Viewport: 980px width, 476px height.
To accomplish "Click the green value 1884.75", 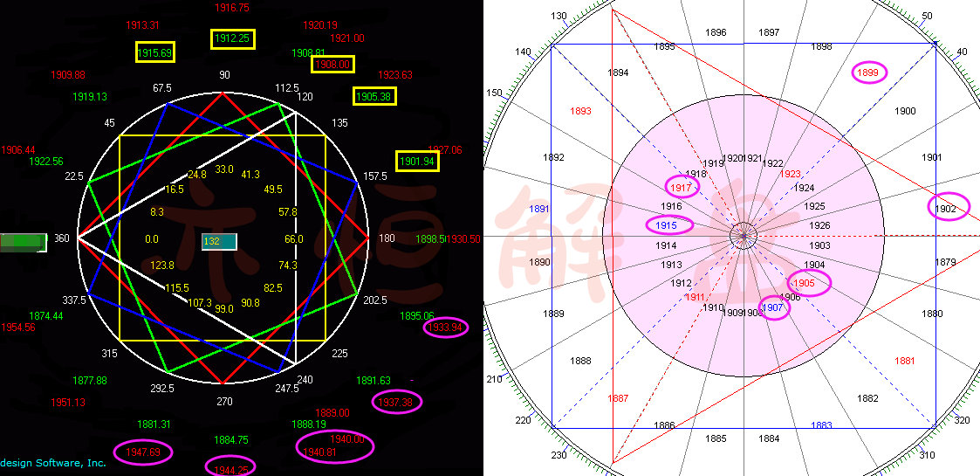I will pos(231,440).
